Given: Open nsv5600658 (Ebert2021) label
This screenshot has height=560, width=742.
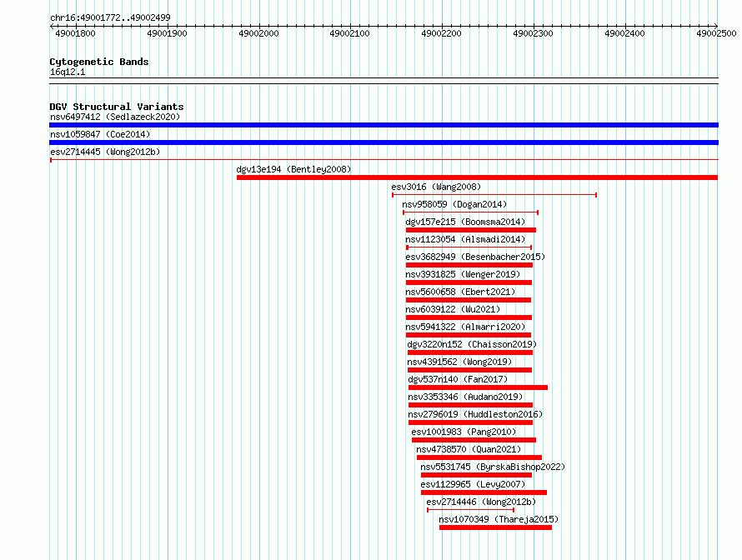Looking at the screenshot, I should pyautogui.click(x=460, y=292).
